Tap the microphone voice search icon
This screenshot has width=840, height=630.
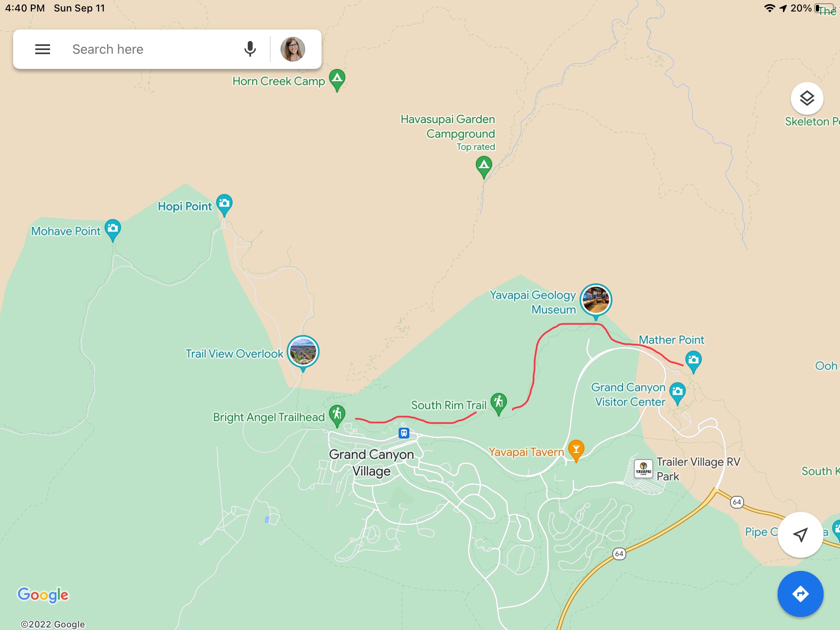pyautogui.click(x=250, y=49)
